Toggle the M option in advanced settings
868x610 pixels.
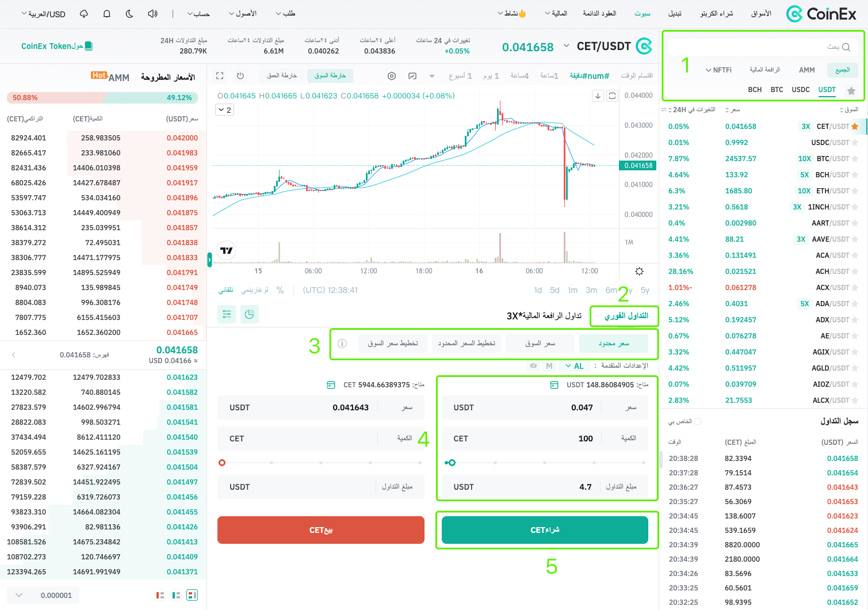point(549,366)
